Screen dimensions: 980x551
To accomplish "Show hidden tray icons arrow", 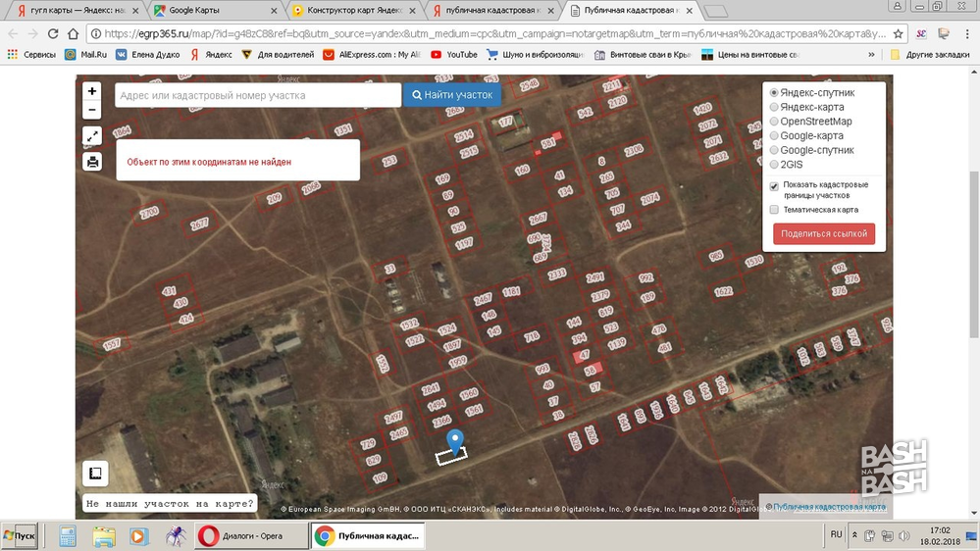I will click(854, 535).
